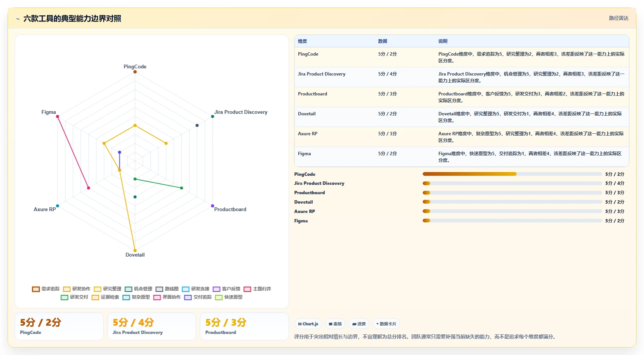This screenshot has height=355, width=644.
Task: Hide the 研究整理 dataset via legend
Action: pos(107,289)
